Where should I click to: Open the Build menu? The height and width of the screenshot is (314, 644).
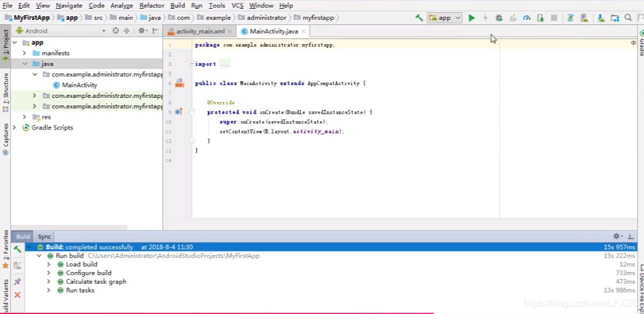coord(177,6)
